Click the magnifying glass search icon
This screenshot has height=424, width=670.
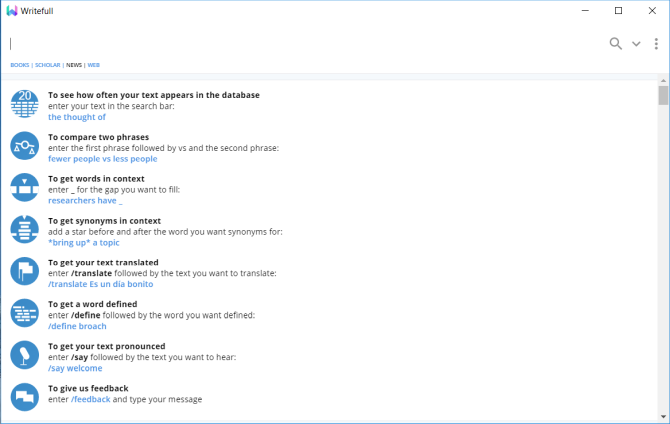(x=615, y=43)
